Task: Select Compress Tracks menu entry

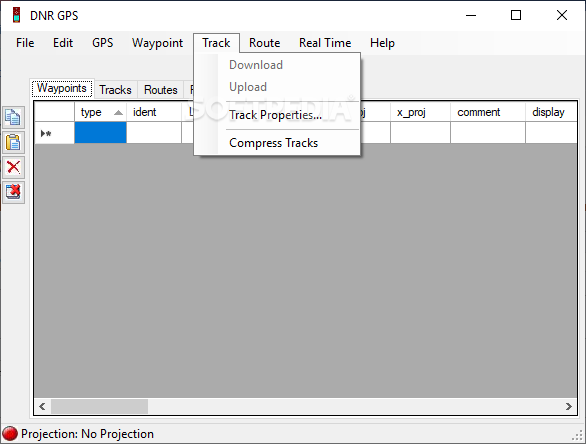Action: (x=277, y=143)
